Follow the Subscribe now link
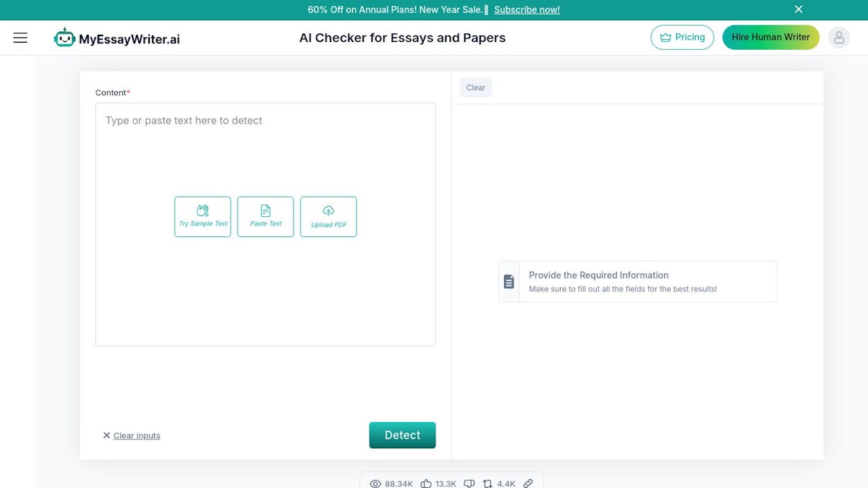 [x=527, y=9]
